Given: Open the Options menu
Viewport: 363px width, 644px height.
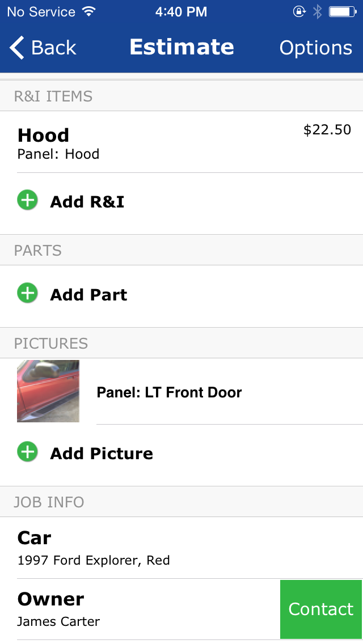Looking at the screenshot, I should pos(315,48).
